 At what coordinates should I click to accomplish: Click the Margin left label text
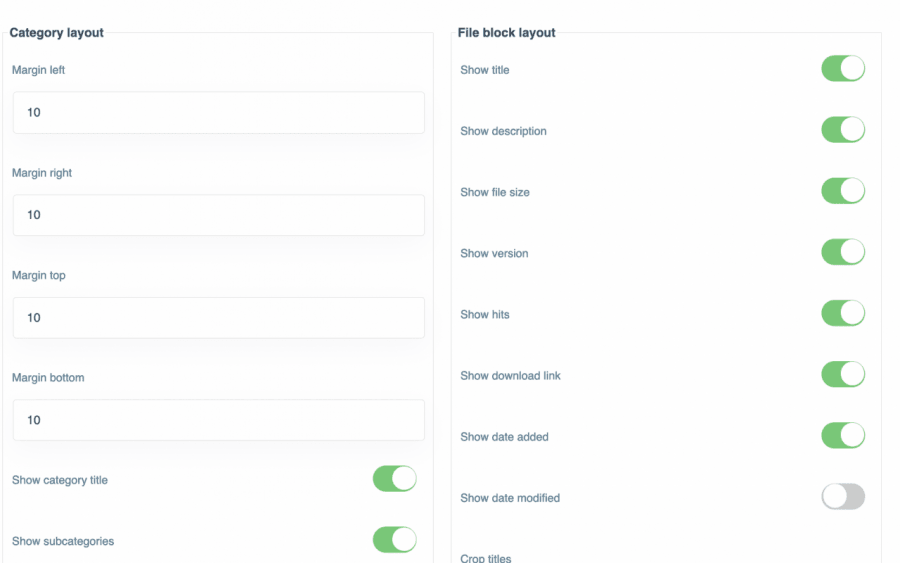coord(39,71)
